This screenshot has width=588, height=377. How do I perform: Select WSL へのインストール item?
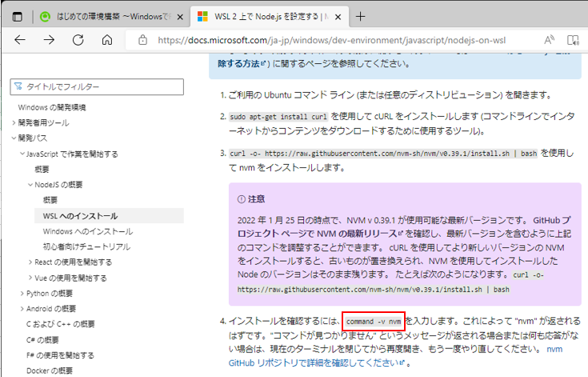(x=109, y=215)
